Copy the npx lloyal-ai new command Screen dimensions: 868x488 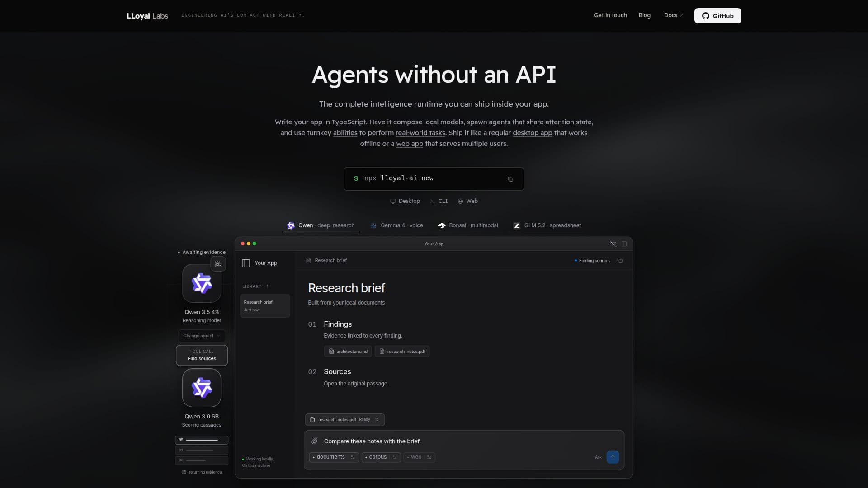pos(510,179)
